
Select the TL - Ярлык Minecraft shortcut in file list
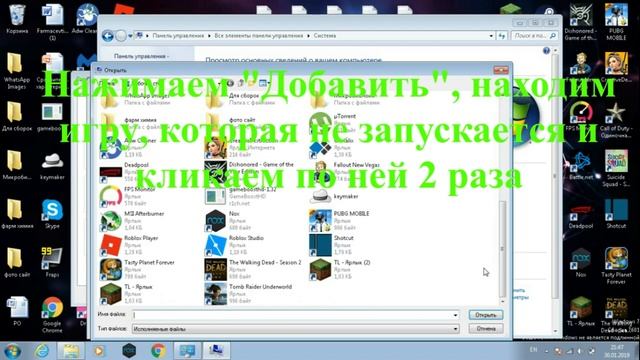pos(127,294)
